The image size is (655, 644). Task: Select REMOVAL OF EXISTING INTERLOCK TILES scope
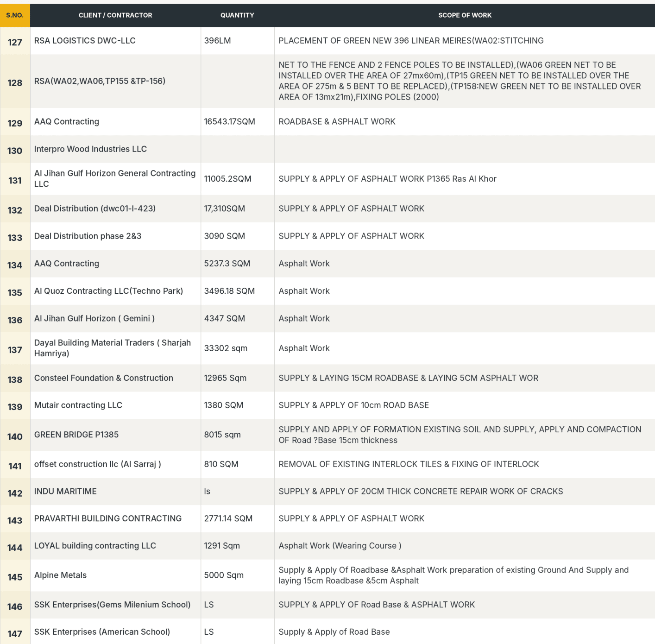[x=409, y=464]
